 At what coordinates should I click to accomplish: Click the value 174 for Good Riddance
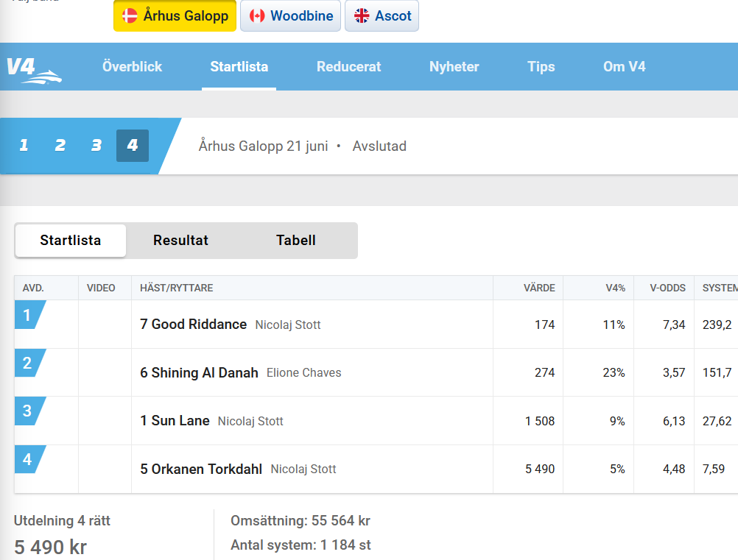click(544, 325)
